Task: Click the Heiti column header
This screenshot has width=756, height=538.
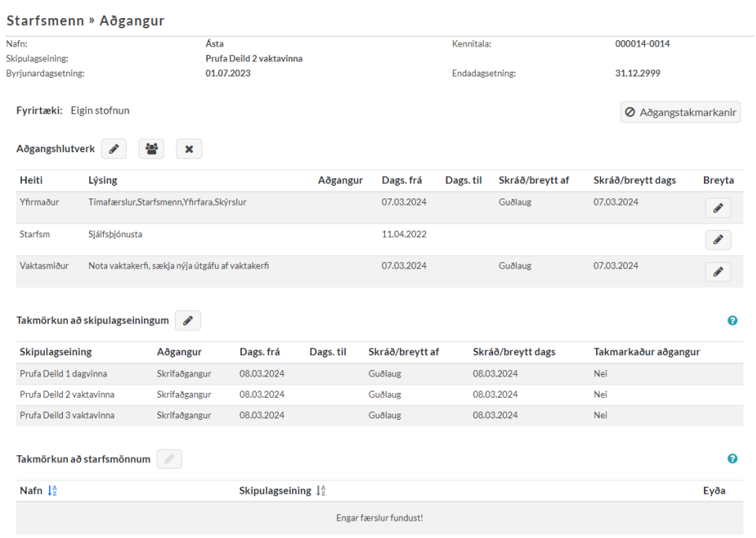Action: (31, 180)
